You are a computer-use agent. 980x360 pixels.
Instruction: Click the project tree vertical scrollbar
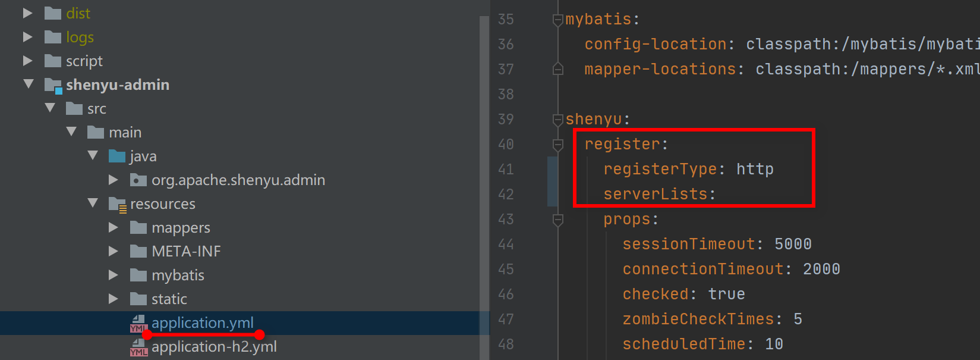point(484,179)
